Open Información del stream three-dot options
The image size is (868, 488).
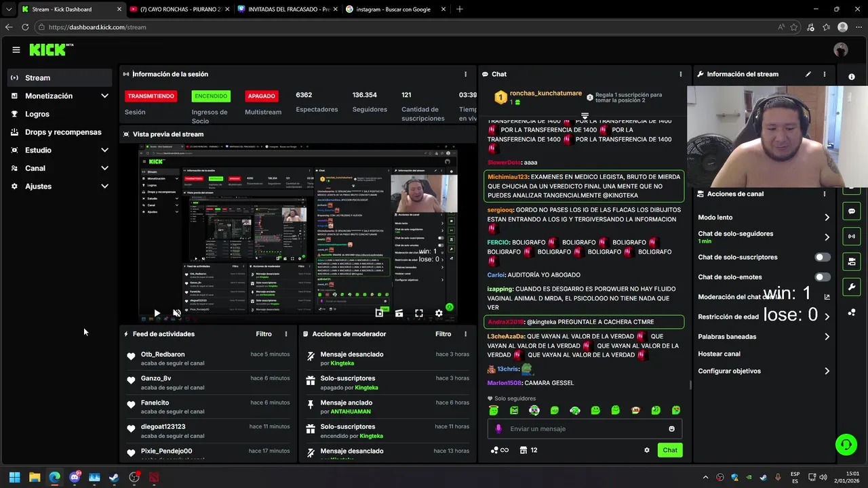click(x=825, y=74)
